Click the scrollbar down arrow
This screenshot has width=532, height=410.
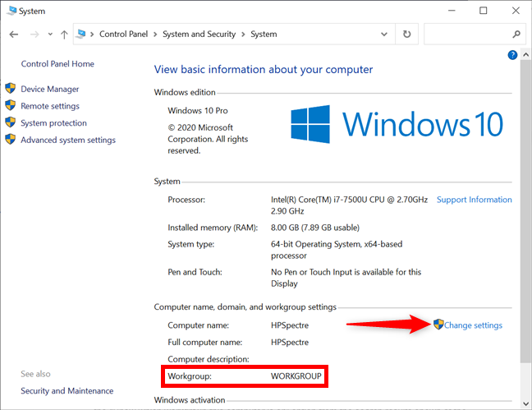(x=525, y=404)
